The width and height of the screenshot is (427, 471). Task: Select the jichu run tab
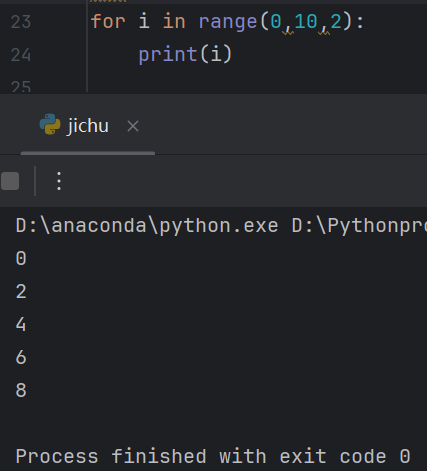(x=88, y=126)
